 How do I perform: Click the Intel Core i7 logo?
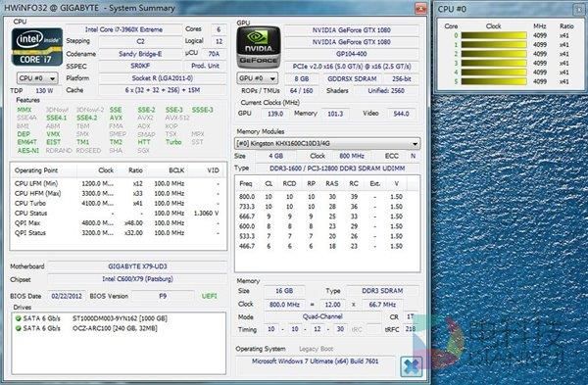tap(37, 47)
